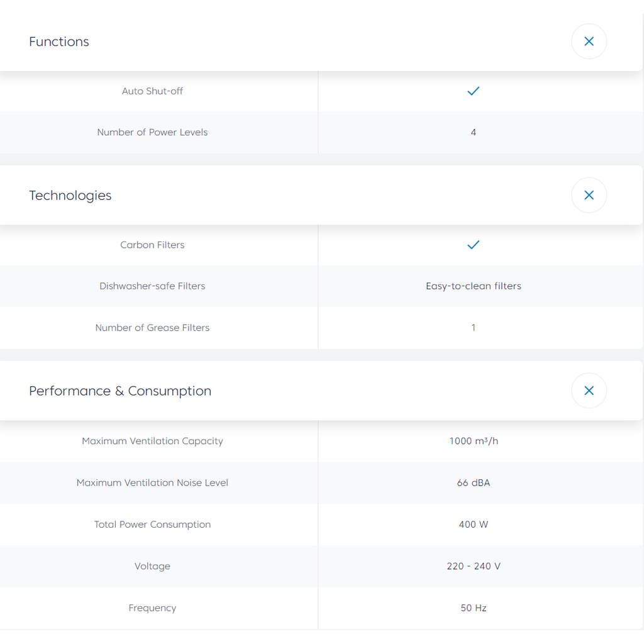Viewport: 644px width, 644px height.
Task: Click the Technologies section header
Action: point(70,195)
